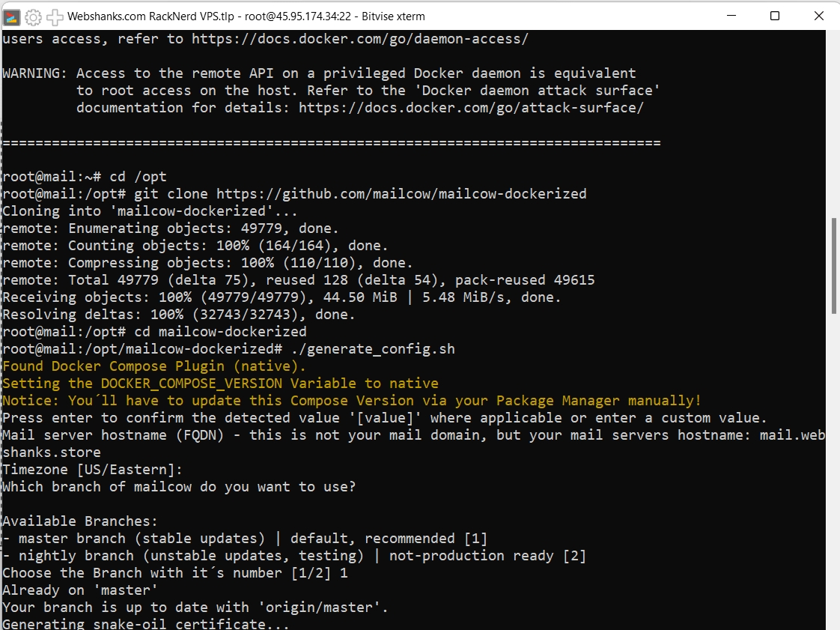
Task: Click the window title text 'Webshanks.com RackNerd VPS.tlp'
Action: pos(153,16)
